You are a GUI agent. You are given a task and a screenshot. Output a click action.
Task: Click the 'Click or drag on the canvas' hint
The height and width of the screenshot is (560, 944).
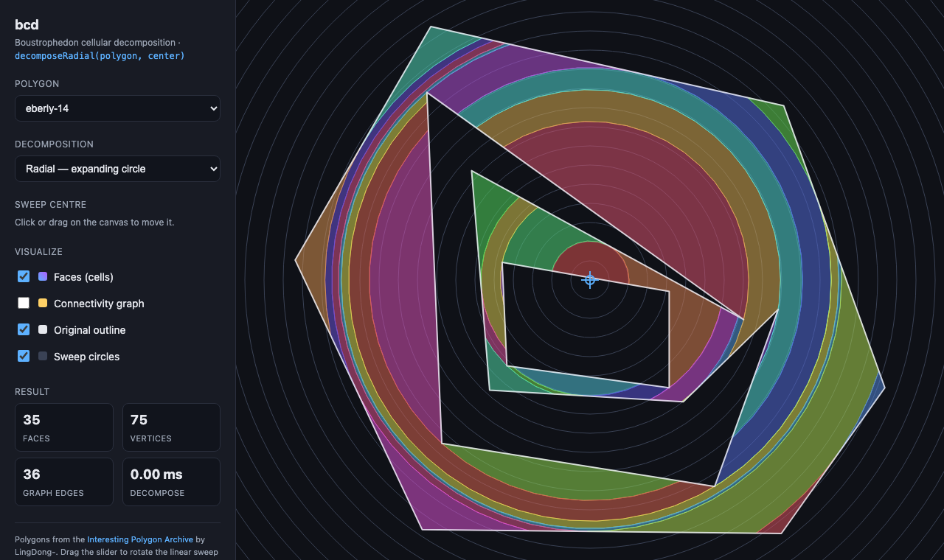(94, 222)
